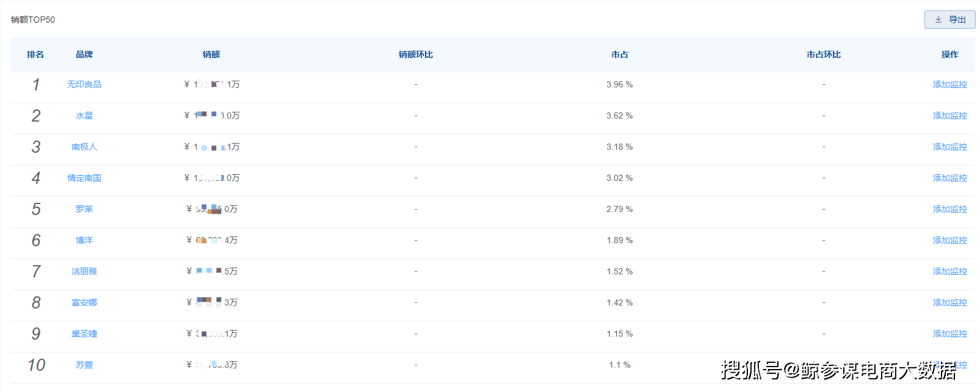Image resolution: width=980 pixels, height=391 pixels.
Task: Click the market share value 1.52 %
Action: pyautogui.click(x=620, y=271)
